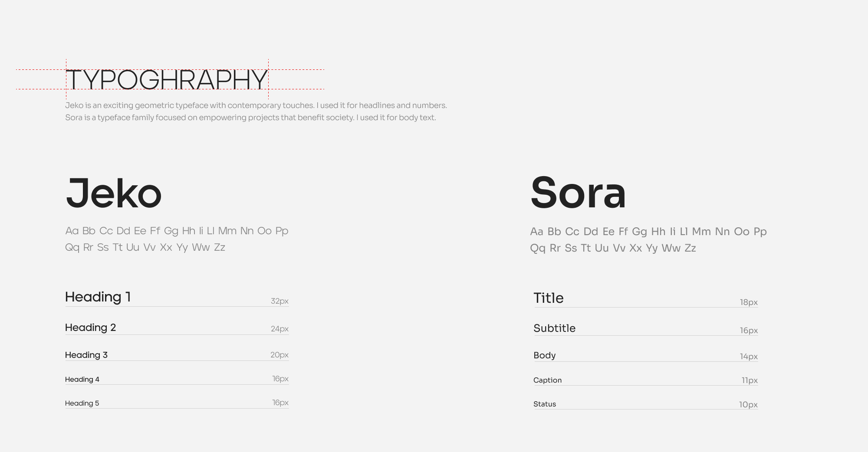Click the Heading 5 label
Viewport: 868px width, 452px height.
coord(82,403)
